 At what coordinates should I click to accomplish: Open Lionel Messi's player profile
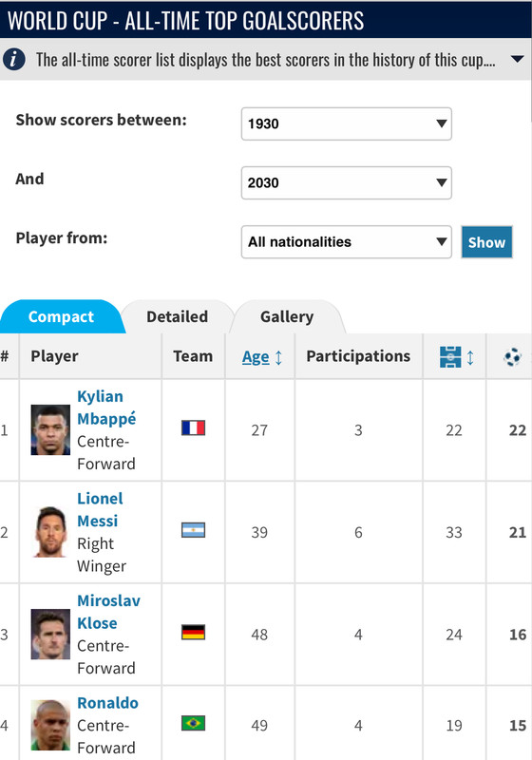(100, 509)
